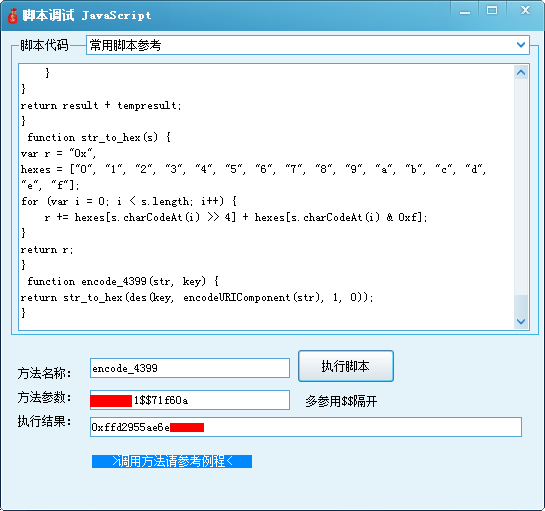The height and width of the screenshot is (511, 545).
Task: Click the 'return str_to_hex(des(key...' code line
Action: pos(197,298)
